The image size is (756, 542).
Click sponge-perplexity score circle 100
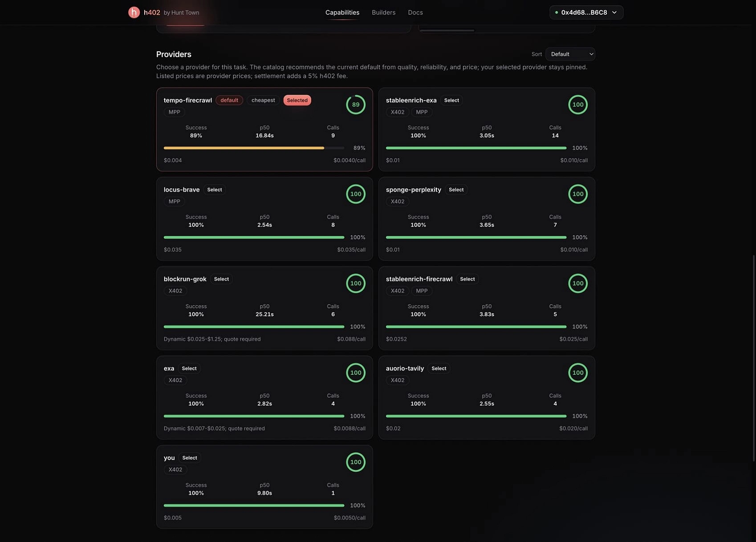[x=577, y=194]
